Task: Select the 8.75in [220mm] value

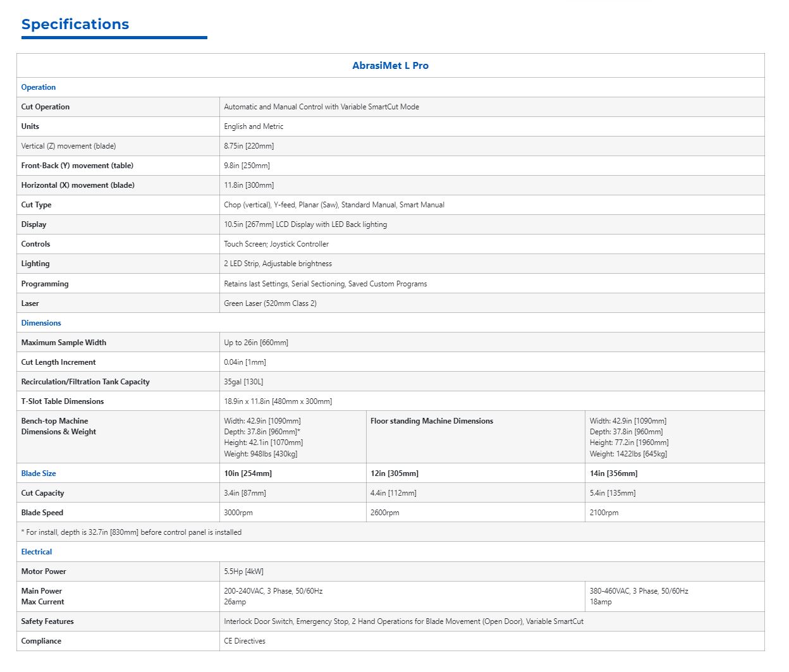Action: tap(249, 146)
